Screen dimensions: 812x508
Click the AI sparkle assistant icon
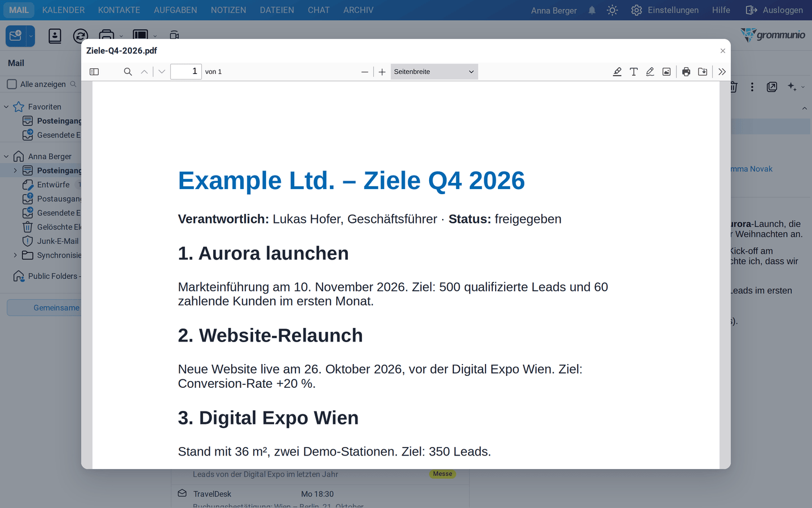[792, 87]
